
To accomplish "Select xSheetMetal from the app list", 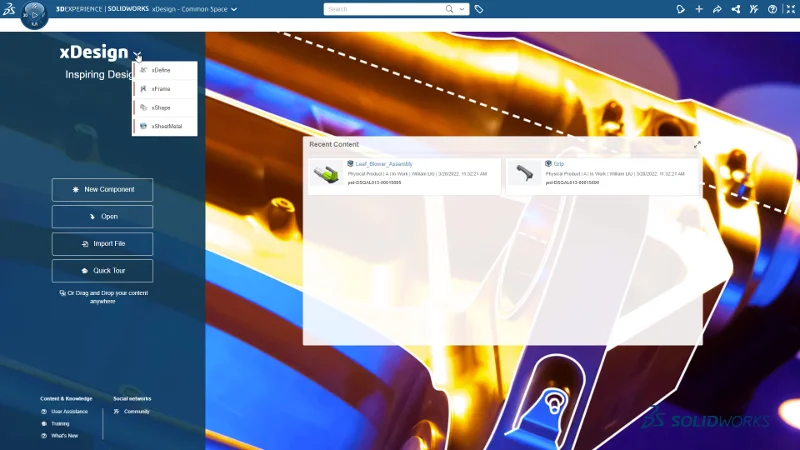I will [164, 126].
